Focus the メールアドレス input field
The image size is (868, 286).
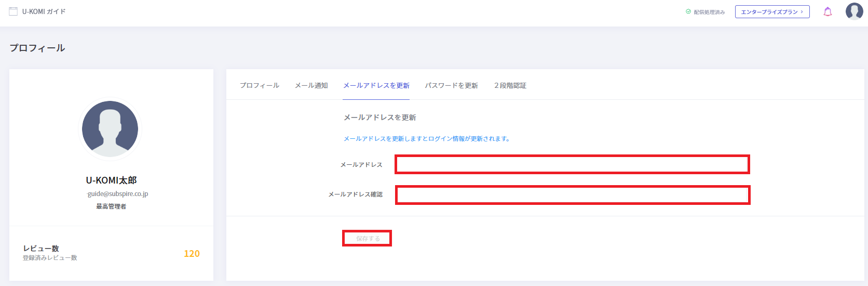[x=572, y=164]
